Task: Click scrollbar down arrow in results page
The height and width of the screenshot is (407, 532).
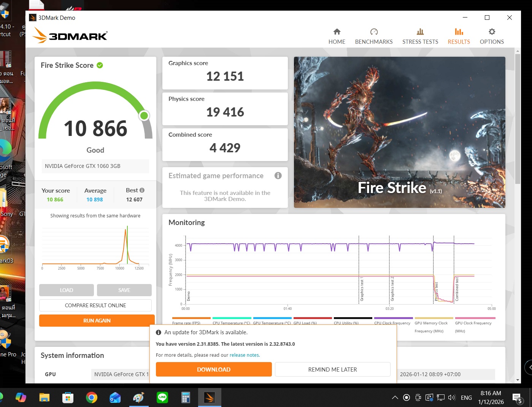Action: click(518, 380)
